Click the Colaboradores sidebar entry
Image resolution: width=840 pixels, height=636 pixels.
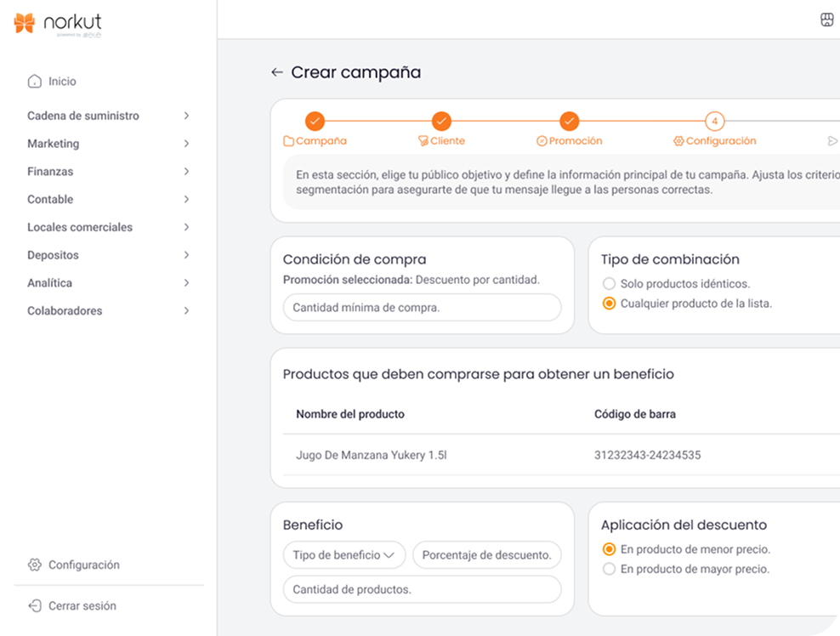109,311
